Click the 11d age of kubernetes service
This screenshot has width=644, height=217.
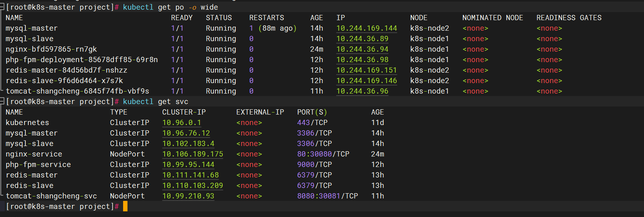378,123
